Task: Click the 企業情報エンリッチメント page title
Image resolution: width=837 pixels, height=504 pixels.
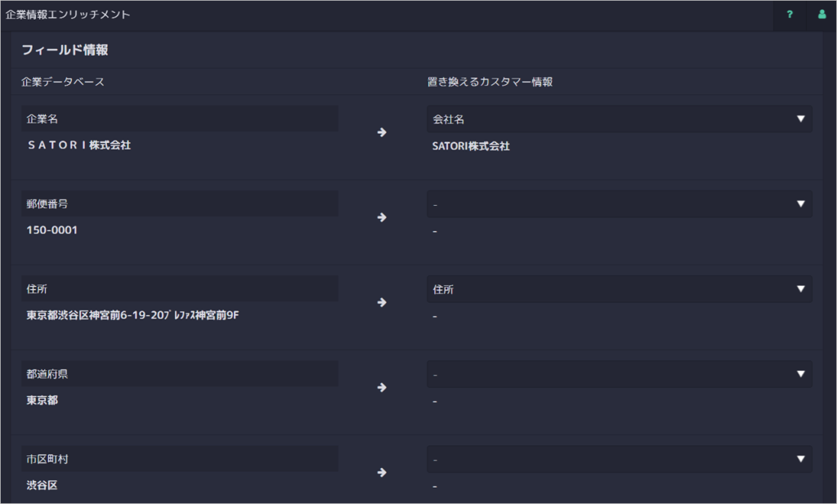Action: [68, 15]
